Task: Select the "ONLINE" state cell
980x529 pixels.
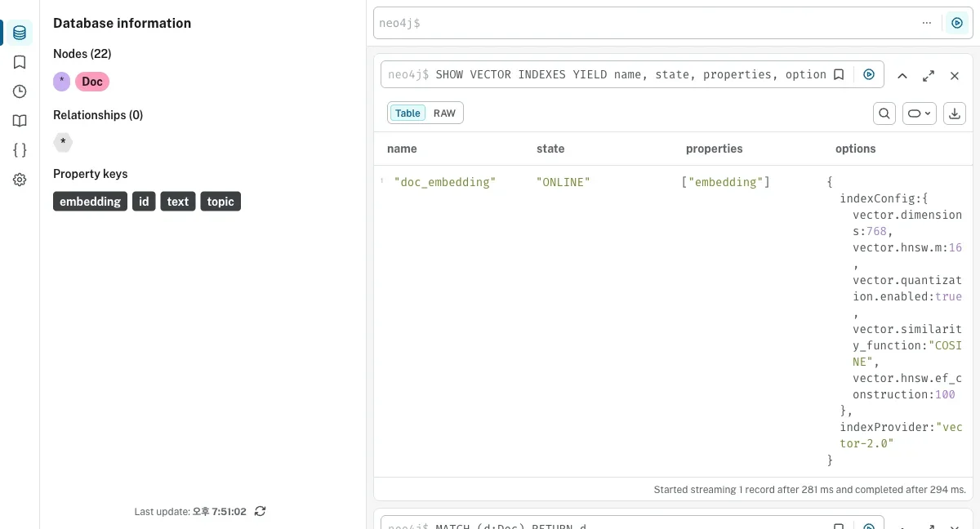Action: point(563,182)
